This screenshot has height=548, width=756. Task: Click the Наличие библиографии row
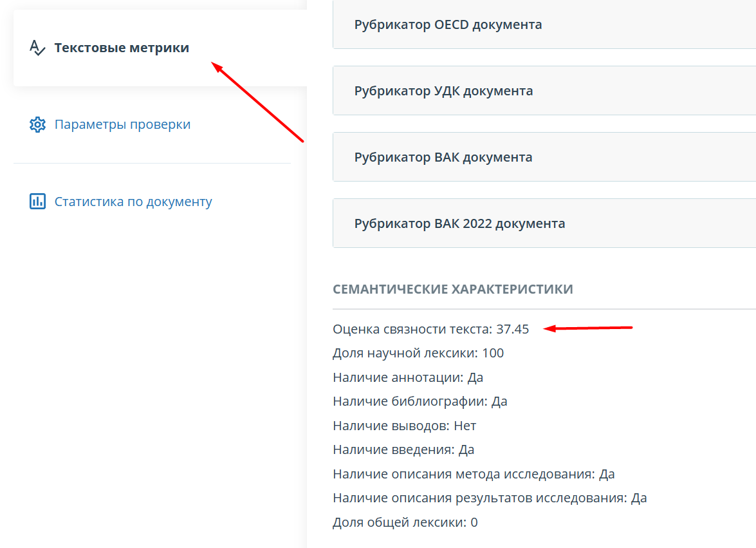click(419, 401)
